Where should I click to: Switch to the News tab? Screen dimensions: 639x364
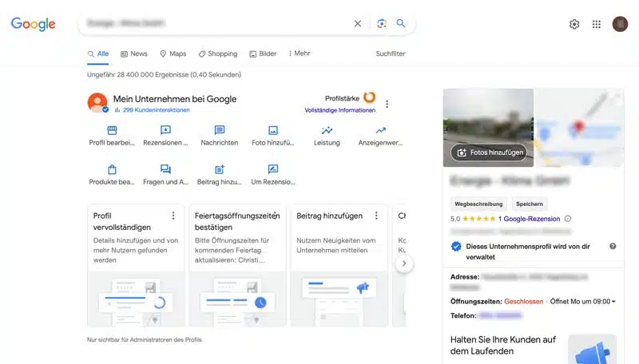134,53
